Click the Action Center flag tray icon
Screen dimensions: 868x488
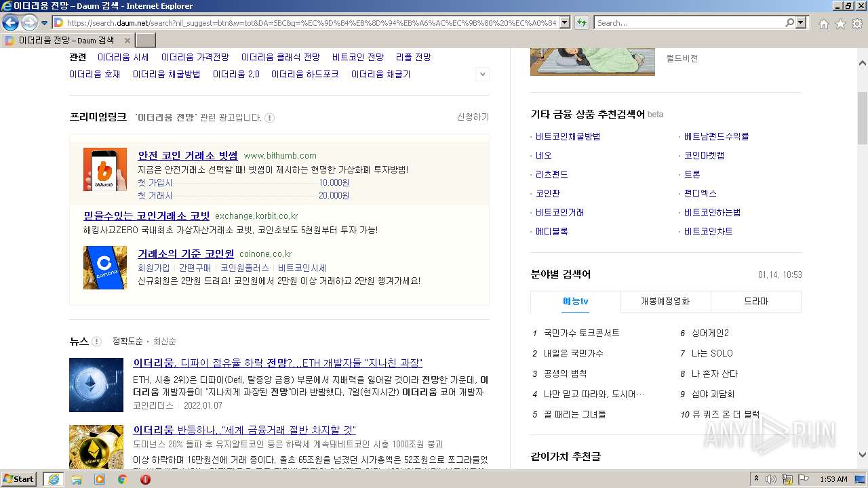(x=804, y=479)
